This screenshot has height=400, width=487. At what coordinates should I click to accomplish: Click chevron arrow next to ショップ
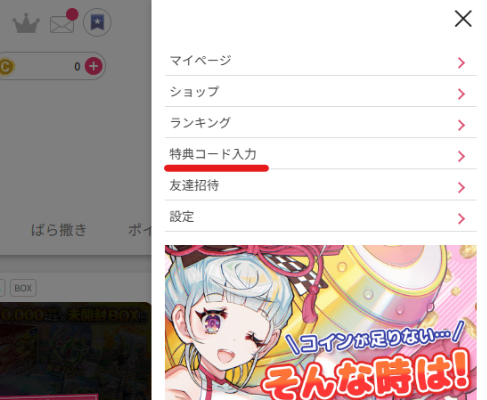(461, 94)
